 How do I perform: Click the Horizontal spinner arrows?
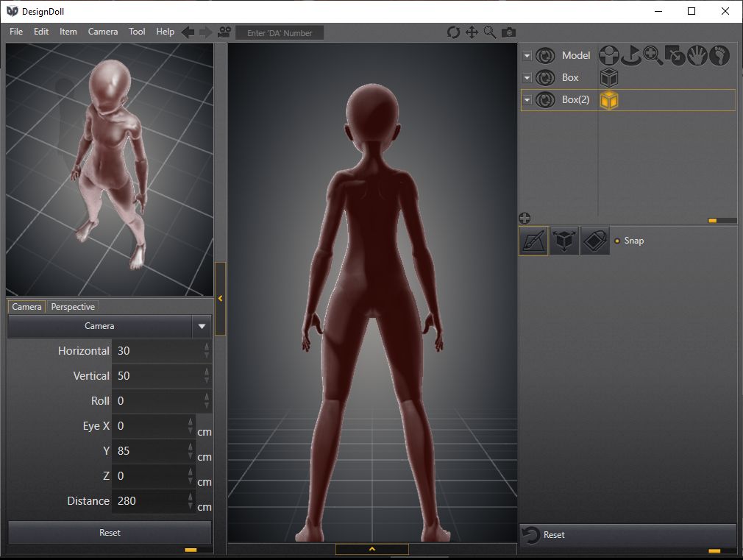[x=207, y=351]
